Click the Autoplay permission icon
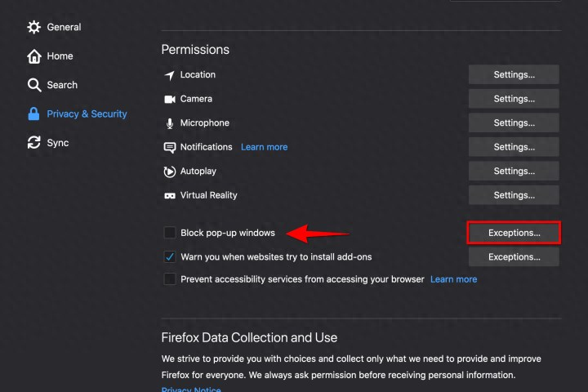 pos(170,171)
